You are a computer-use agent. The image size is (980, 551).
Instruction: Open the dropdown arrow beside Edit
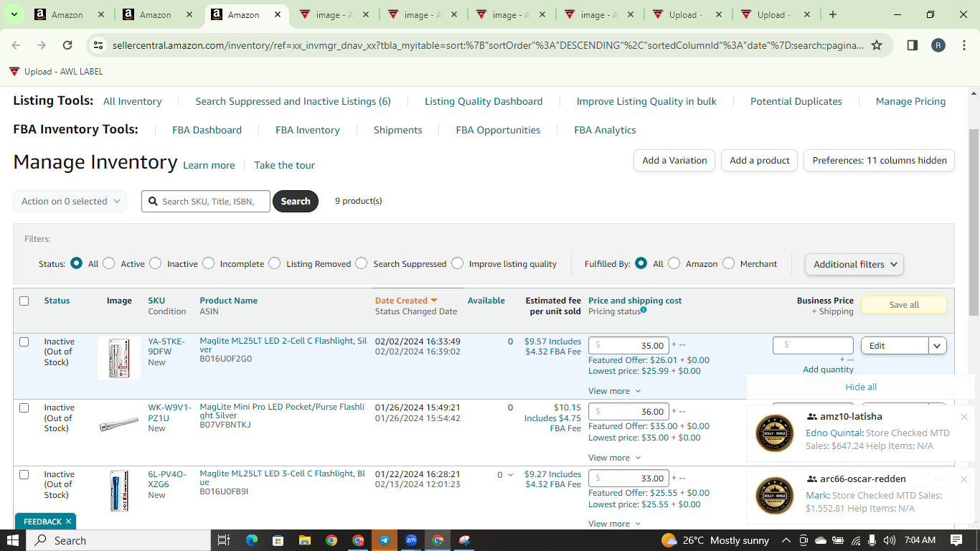(x=937, y=346)
